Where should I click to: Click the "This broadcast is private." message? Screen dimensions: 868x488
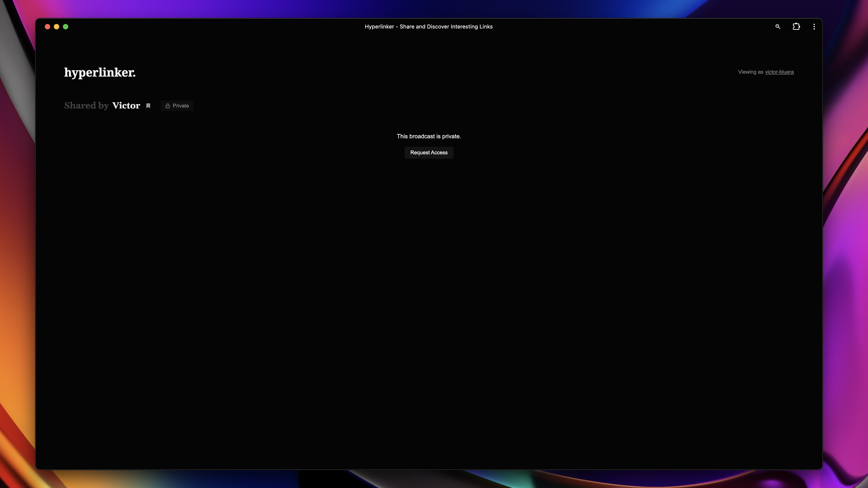coord(429,136)
